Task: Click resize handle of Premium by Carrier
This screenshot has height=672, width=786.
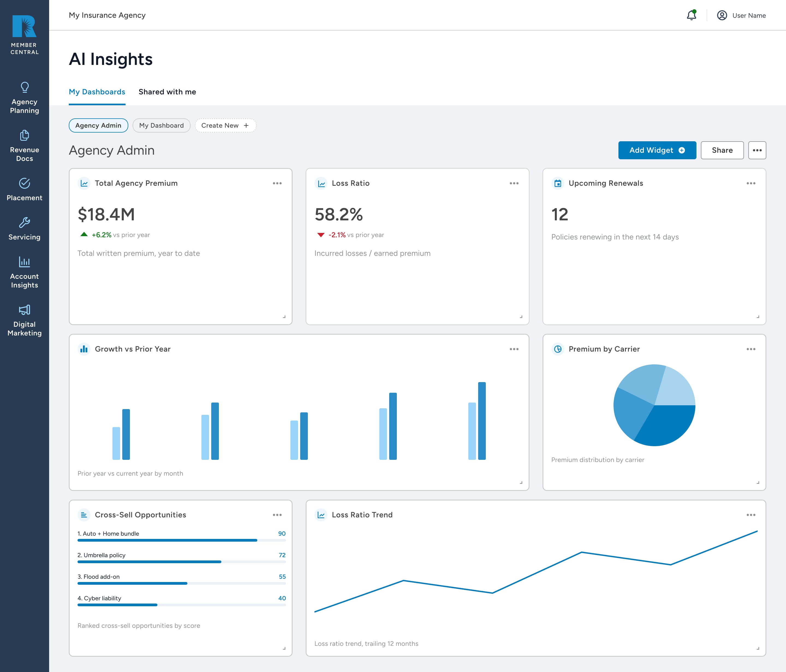Action: (x=758, y=482)
